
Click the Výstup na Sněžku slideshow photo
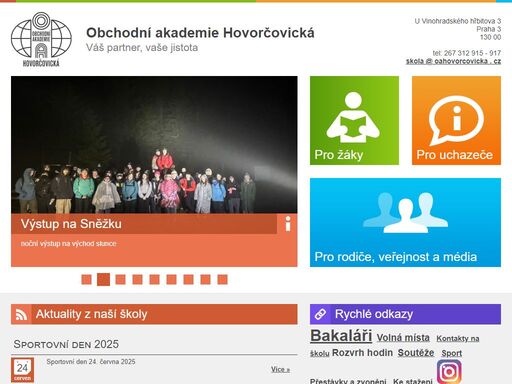154,145
